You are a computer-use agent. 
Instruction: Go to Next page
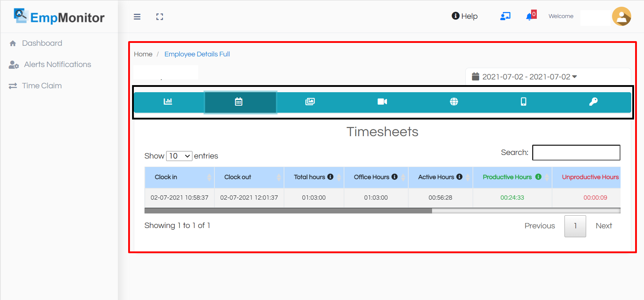(x=604, y=226)
